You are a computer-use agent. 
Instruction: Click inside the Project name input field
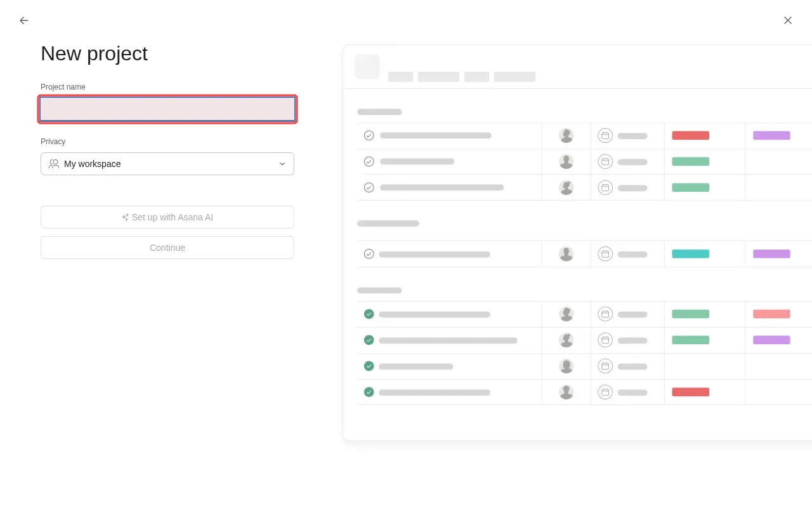(x=167, y=109)
